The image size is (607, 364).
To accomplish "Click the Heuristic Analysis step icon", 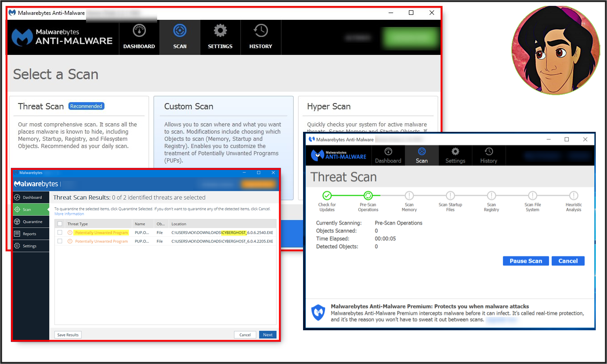I will pyautogui.click(x=573, y=195).
